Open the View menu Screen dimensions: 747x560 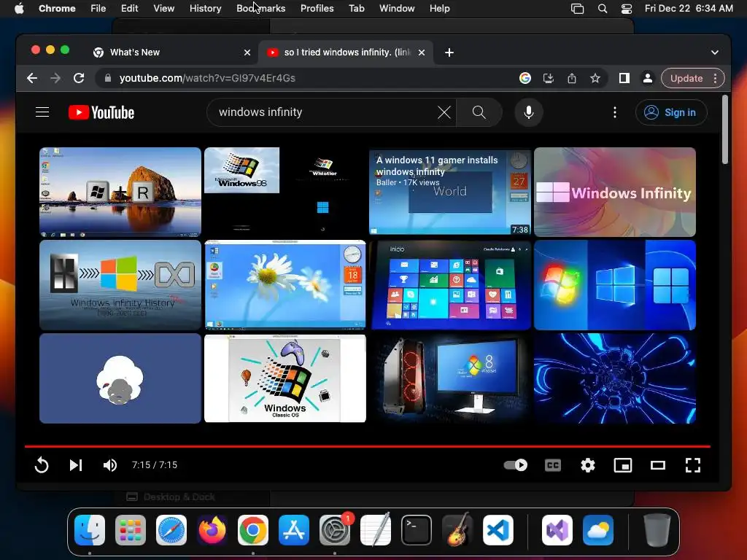point(164,9)
